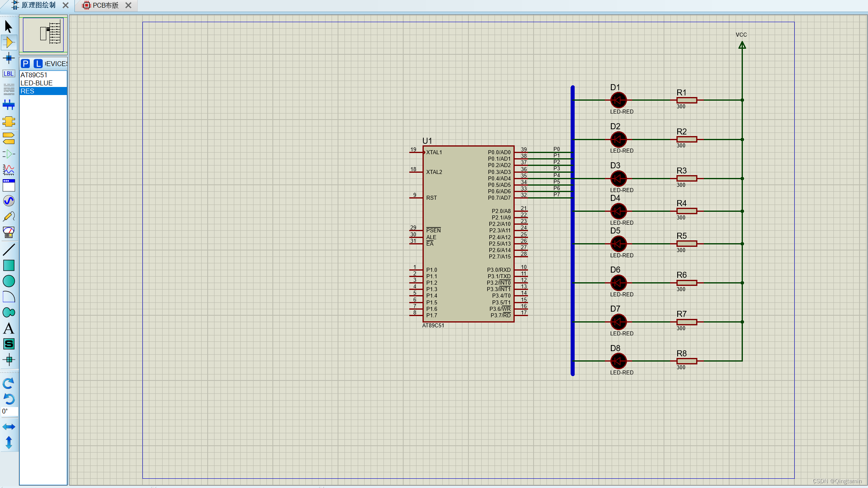Viewport: 868px width, 488px height.
Task: Select the Buses Mode tool
Action: (x=8, y=105)
